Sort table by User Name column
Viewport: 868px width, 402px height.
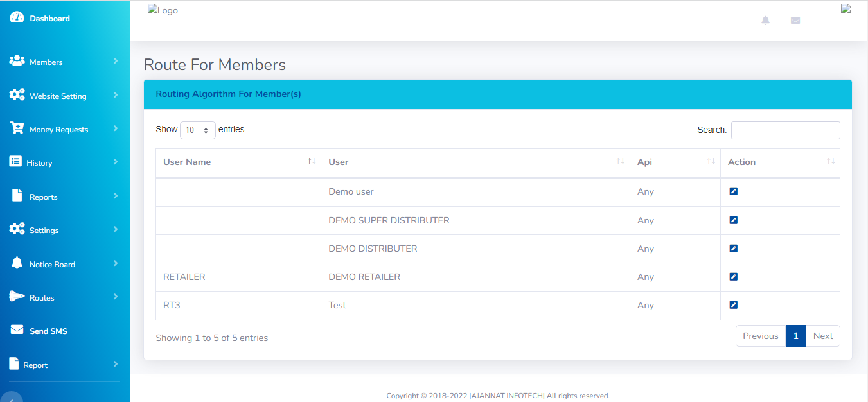238,162
